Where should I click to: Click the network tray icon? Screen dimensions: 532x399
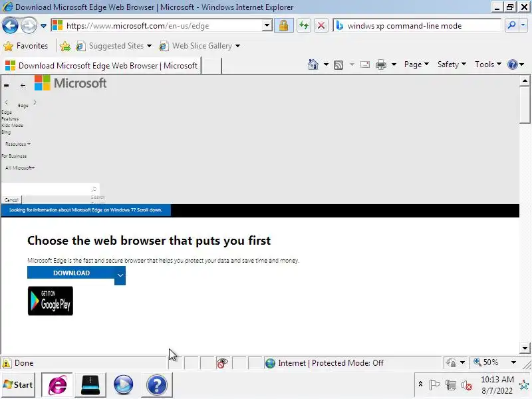click(x=451, y=385)
